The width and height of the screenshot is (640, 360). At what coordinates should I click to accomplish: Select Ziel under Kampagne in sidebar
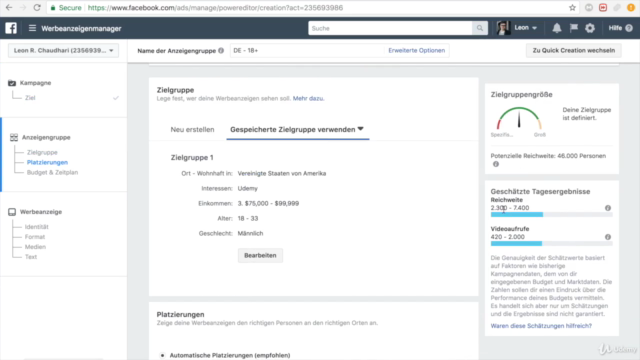point(30,98)
